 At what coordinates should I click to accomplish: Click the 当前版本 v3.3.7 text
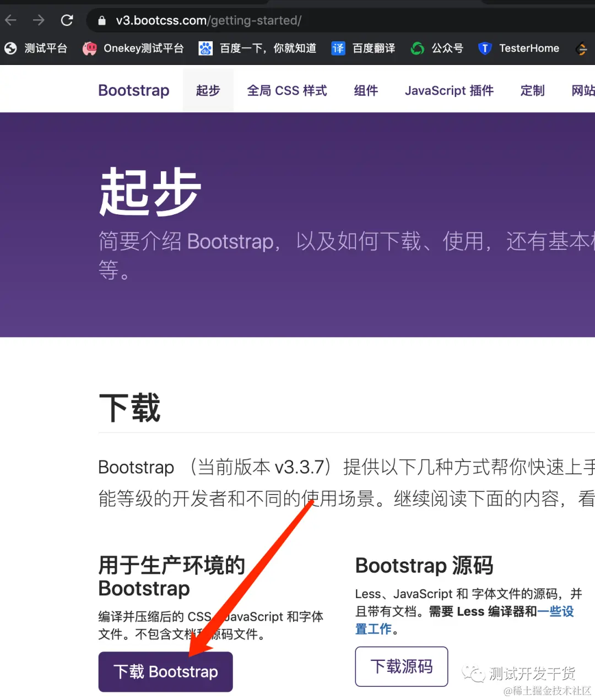(x=261, y=467)
